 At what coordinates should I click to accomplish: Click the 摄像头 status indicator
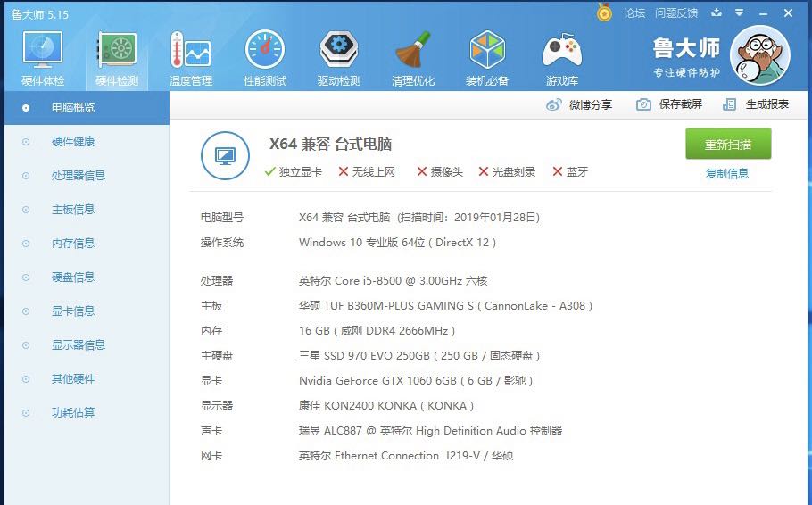coord(440,172)
